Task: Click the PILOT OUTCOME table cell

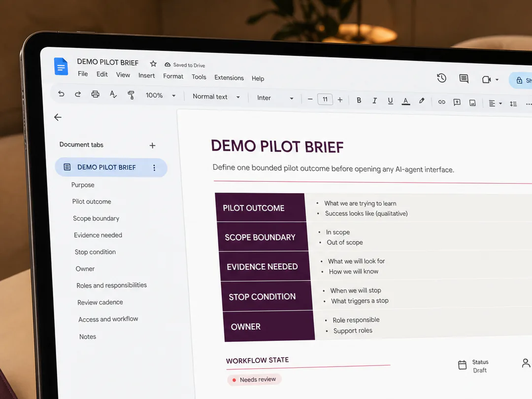Action: pyautogui.click(x=261, y=208)
